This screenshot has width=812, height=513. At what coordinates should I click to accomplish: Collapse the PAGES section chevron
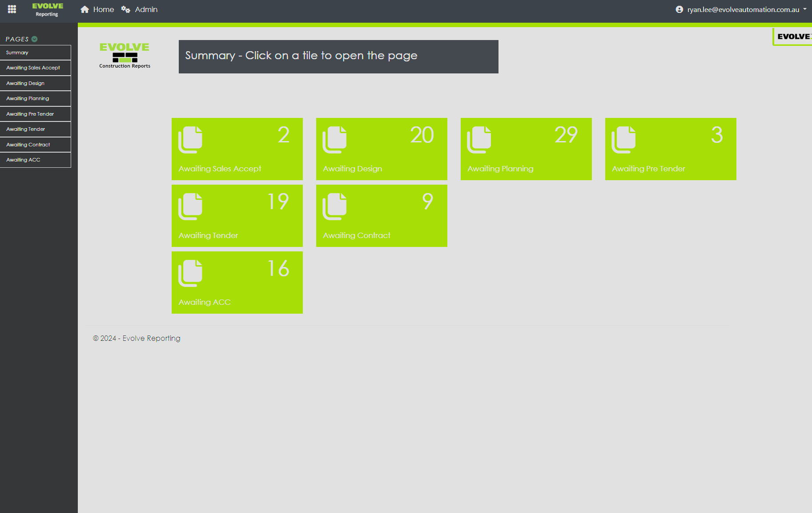coord(35,39)
